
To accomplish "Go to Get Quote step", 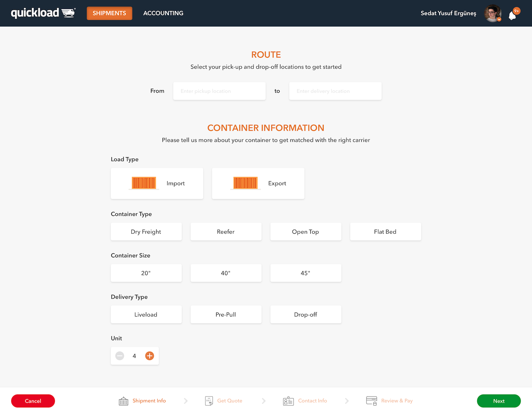I will [230, 401].
